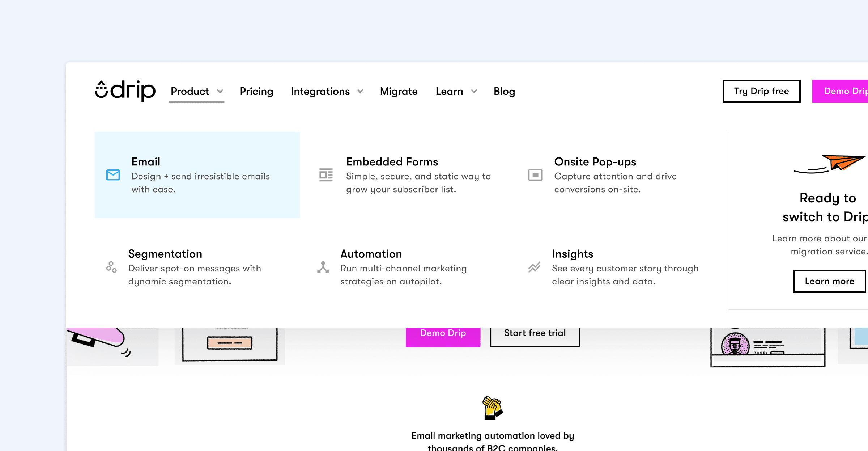Open the Migrate nav link
This screenshot has height=451, width=868.
399,91
